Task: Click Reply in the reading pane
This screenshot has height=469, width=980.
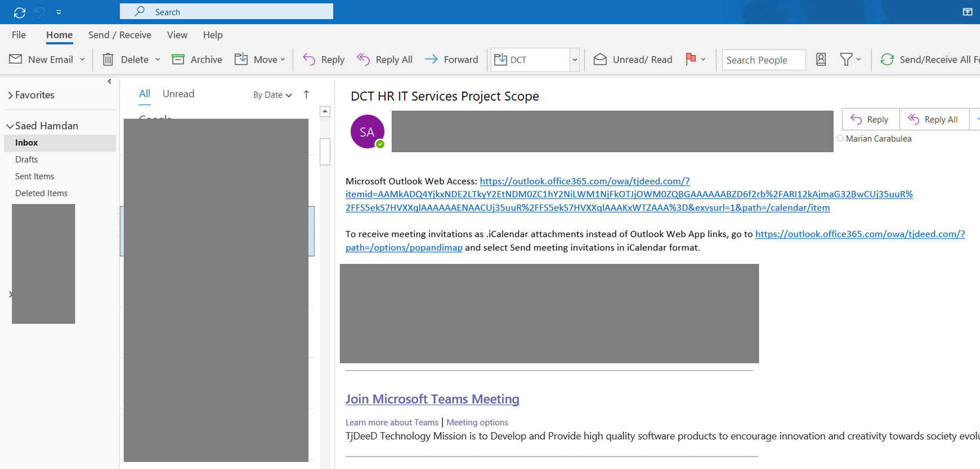Action: [871, 119]
